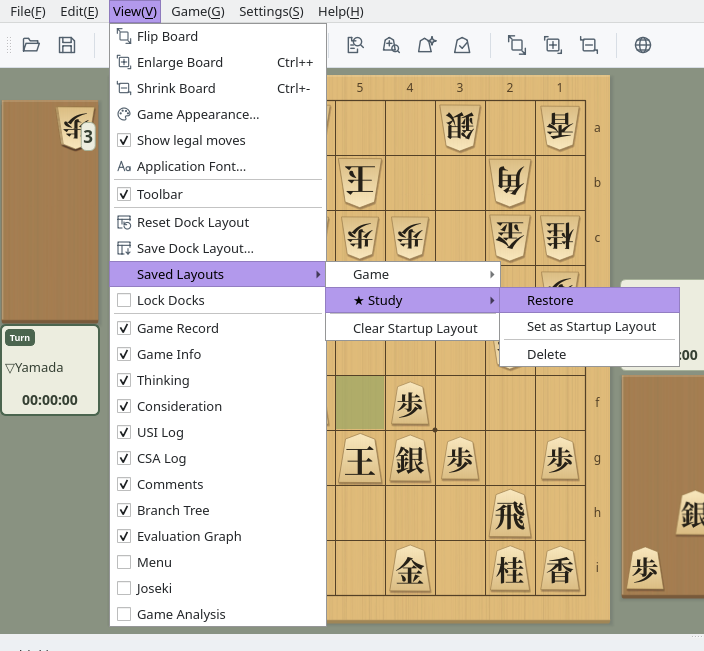Select Shrink Board menu entry
704x651 pixels.
218,88
